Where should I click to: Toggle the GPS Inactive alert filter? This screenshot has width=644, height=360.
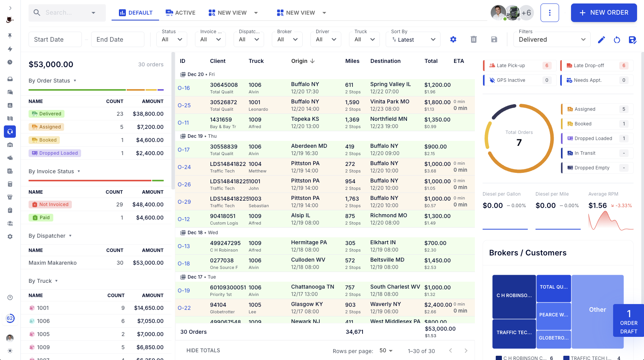pyautogui.click(x=519, y=80)
